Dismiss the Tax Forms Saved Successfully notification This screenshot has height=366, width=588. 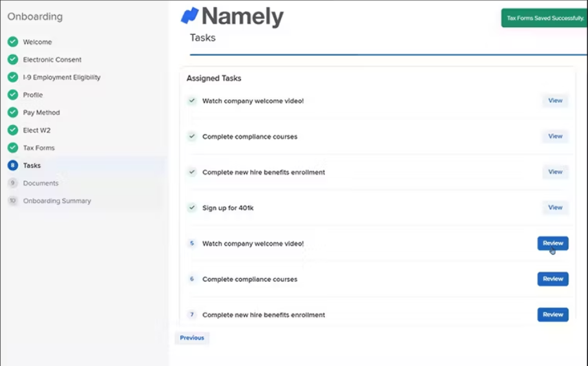(544, 18)
